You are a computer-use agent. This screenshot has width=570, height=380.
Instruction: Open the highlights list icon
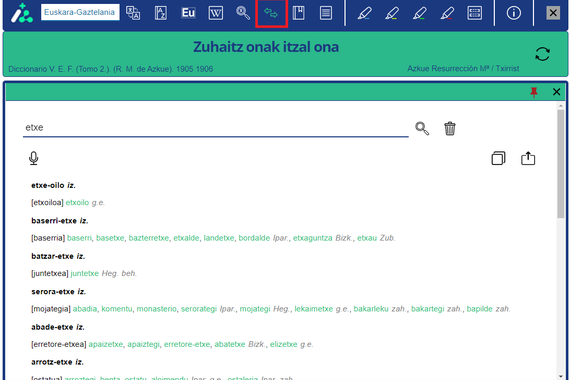coord(475,13)
